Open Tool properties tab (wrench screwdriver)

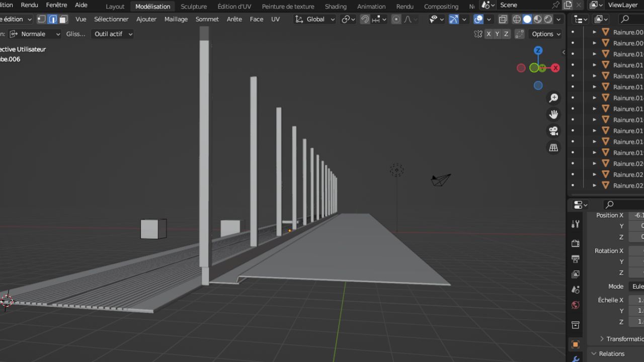click(576, 224)
